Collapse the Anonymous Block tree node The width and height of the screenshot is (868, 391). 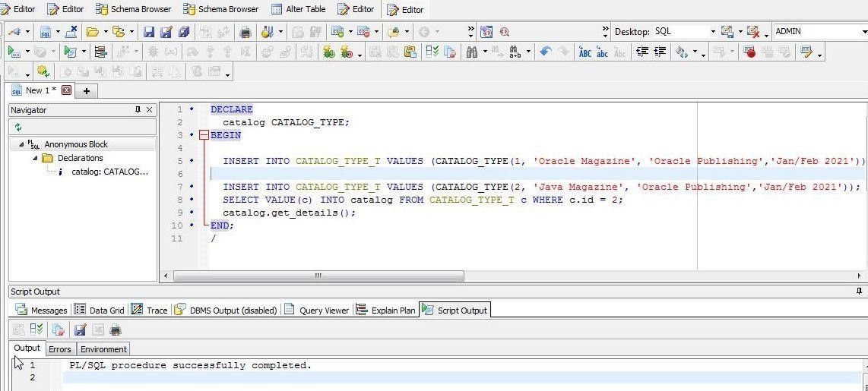coord(21,144)
